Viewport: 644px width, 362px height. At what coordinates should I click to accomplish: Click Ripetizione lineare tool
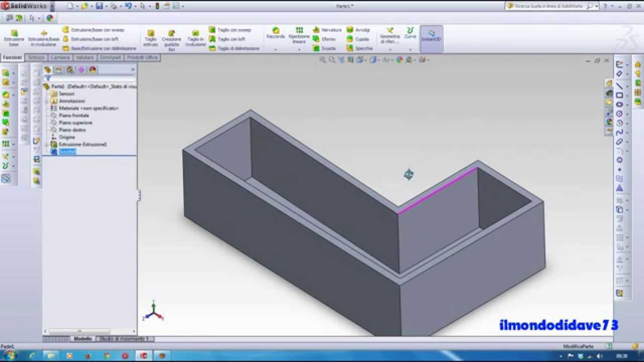(x=299, y=35)
